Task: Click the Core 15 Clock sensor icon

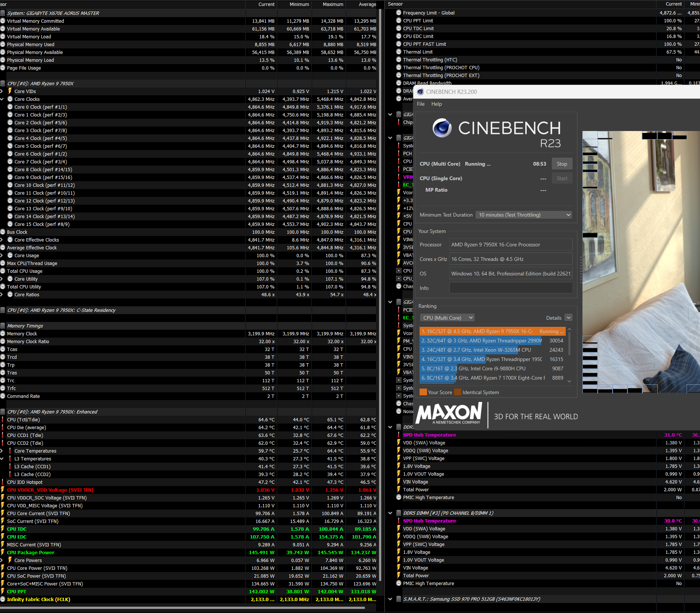Action: click(x=10, y=224)
